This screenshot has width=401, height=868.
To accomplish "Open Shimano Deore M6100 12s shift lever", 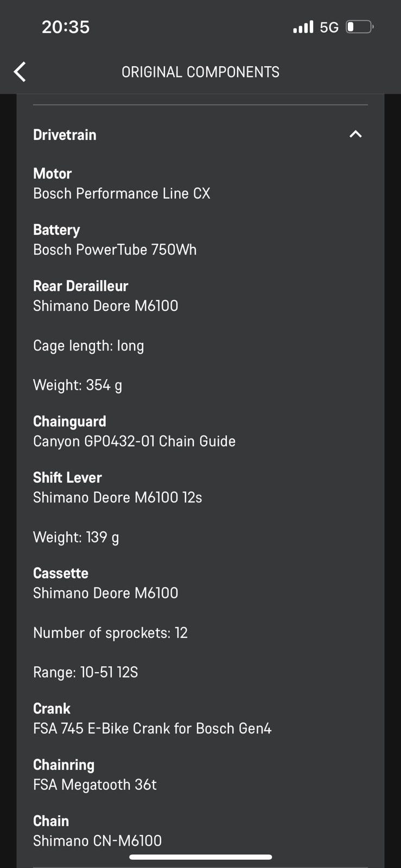I will [x=117, y=497].
